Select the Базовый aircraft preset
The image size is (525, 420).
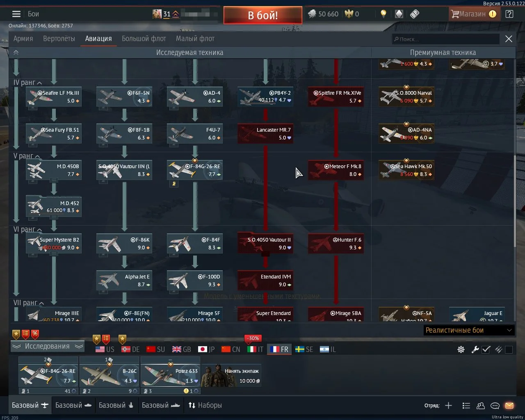[x=30, y=406]
